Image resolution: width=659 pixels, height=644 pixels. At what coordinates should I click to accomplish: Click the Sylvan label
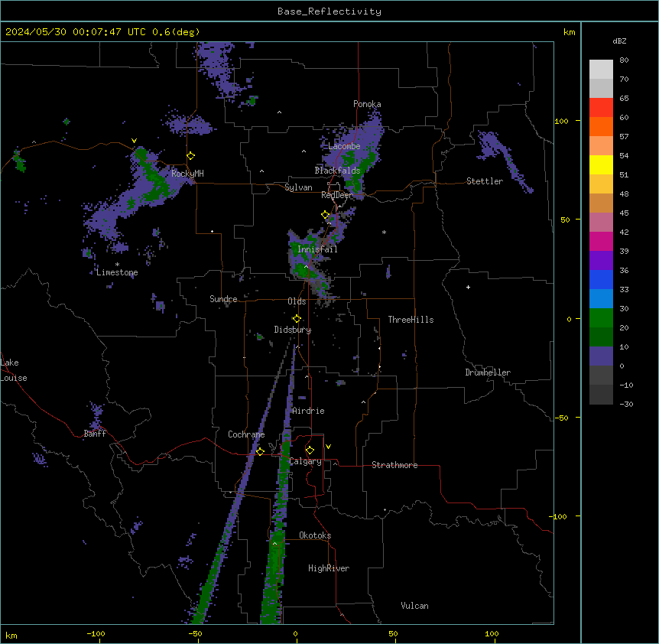[x=298, y=187]
